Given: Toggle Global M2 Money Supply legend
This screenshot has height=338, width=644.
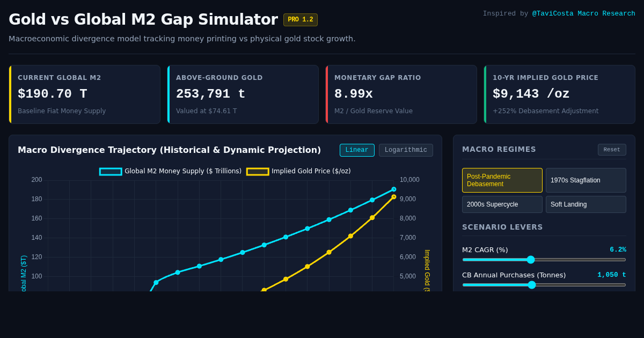Looking at the screenshot, I should point(171,171).
